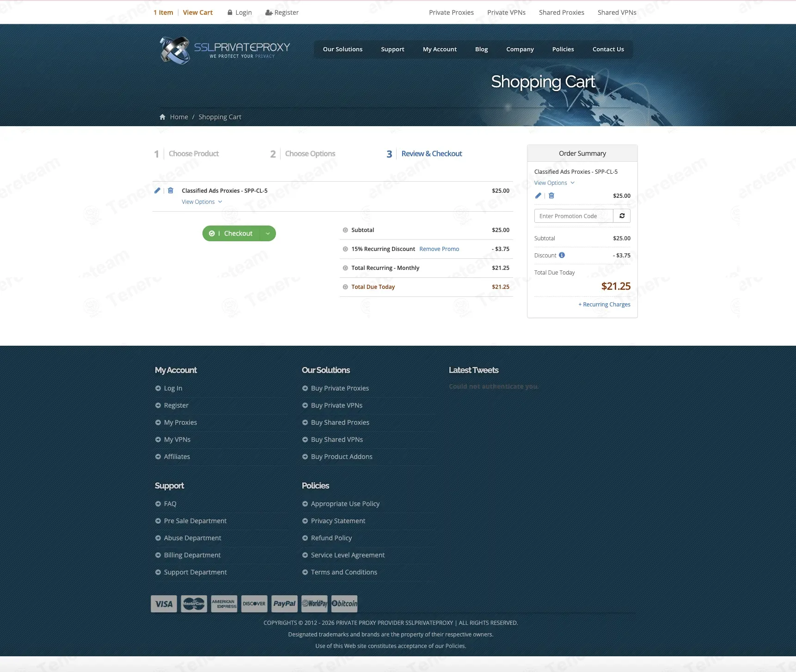
Task: Open Private Proxies top link
Action: [x=451, y=12]
